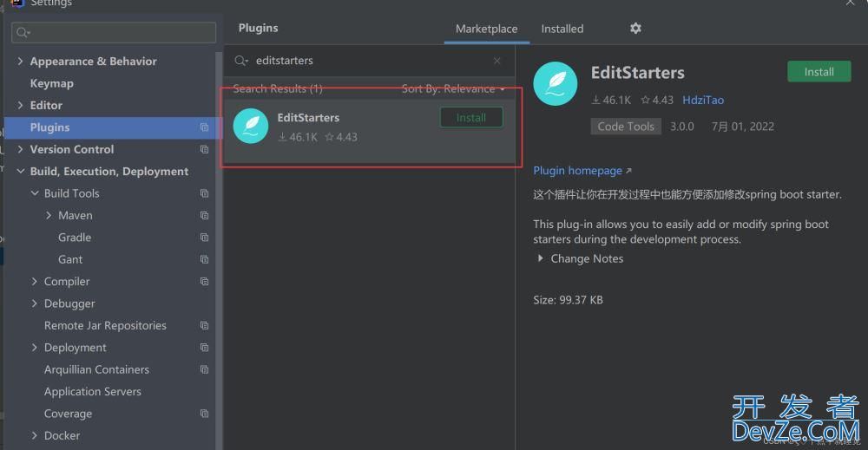The width and height of the screenshot is (868, 450).
Task: Open Sort By Relevance dropdown
Action: coord(453,89)
